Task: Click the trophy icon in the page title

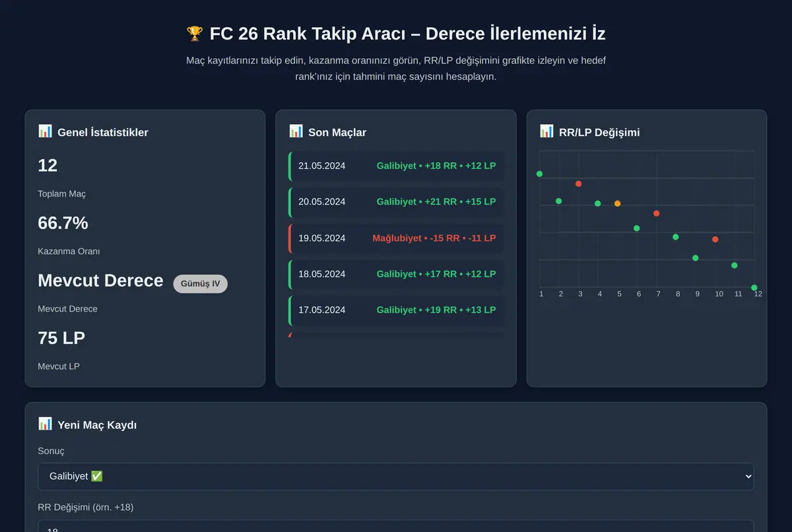Action: tap(195, 33)
